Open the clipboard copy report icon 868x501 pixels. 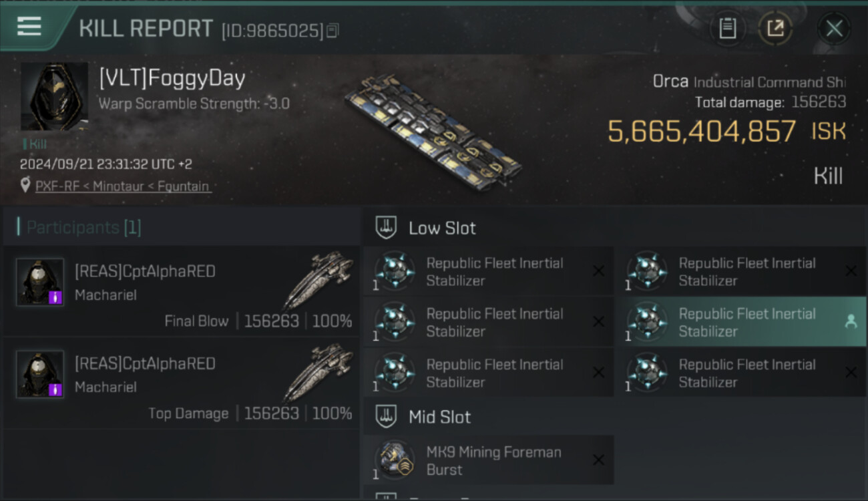pos(727,29)
